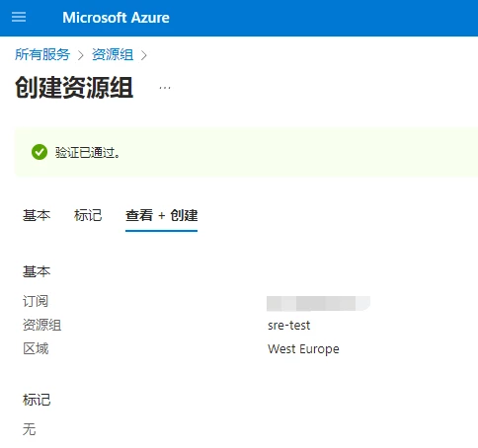Click the 验证已通过 message text
Screen dimensions: 478x448
tap(88, 152)
